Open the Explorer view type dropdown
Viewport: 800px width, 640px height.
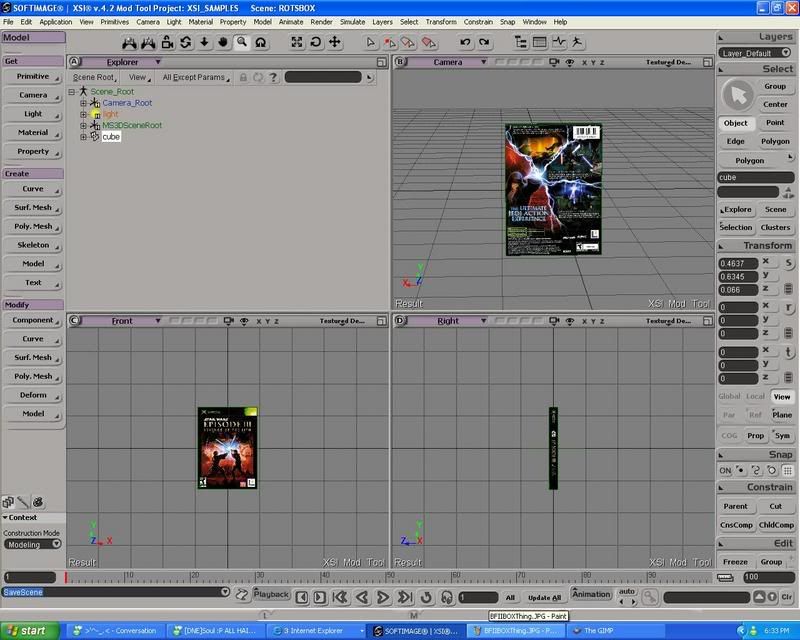(158, 62)
